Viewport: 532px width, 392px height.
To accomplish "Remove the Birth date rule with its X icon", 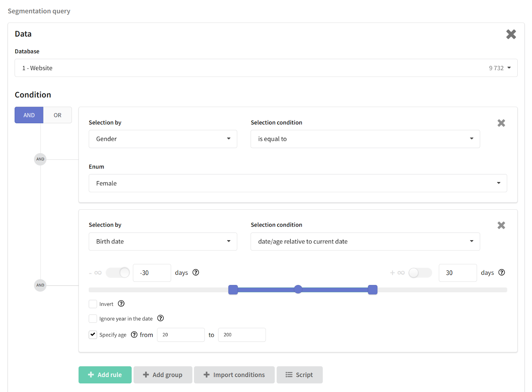I will 501,225.
